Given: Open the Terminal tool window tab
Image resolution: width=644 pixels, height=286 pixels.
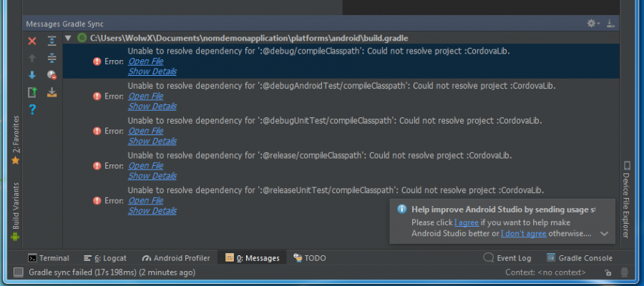Looking at the screenshot, I should 49,258.
